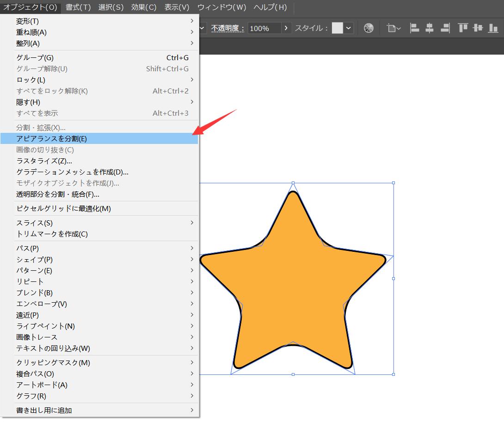Click horizontal align right icon
Viewport: 504px width, 436px height.
click(x=445, y=28)
